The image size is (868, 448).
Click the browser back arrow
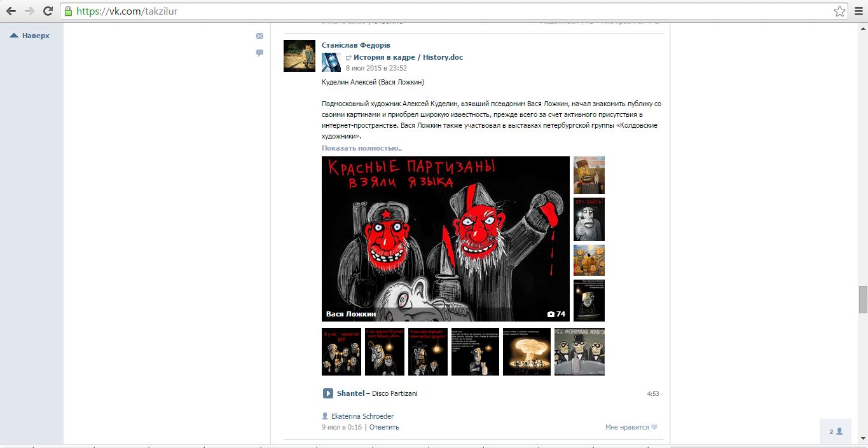point(11,11)
